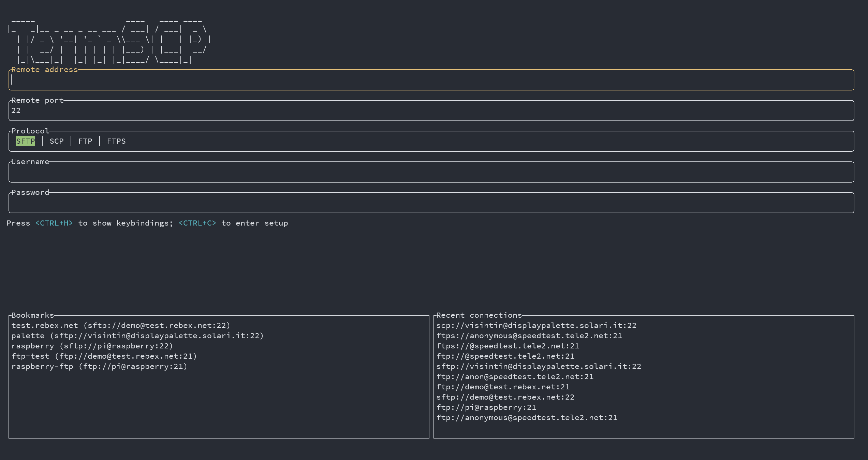Select the ftp-test bookmark
The height and width of the screenshot is (460, 868).
click(104, 356)
